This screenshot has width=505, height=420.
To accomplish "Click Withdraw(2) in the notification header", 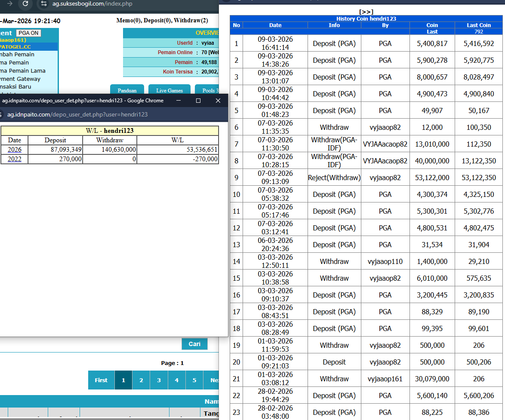I will (191, 21).
